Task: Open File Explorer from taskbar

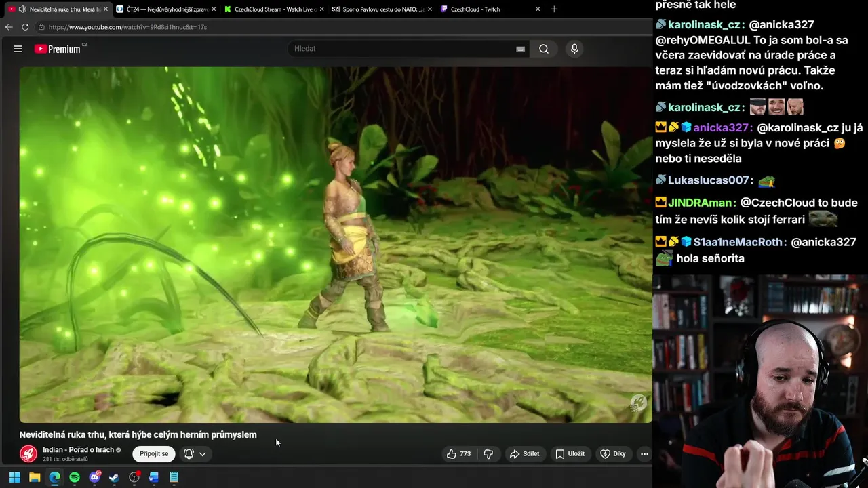Action: tap(35, 477)
